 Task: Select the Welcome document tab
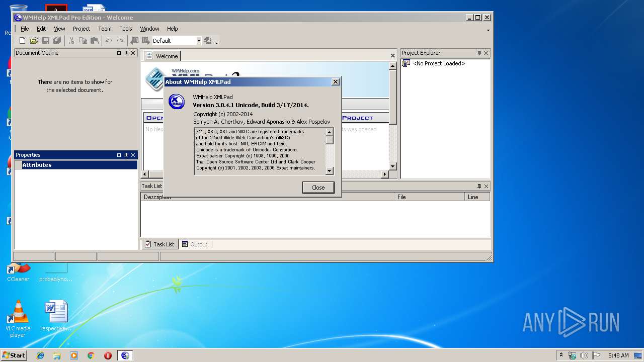[162, 56]
